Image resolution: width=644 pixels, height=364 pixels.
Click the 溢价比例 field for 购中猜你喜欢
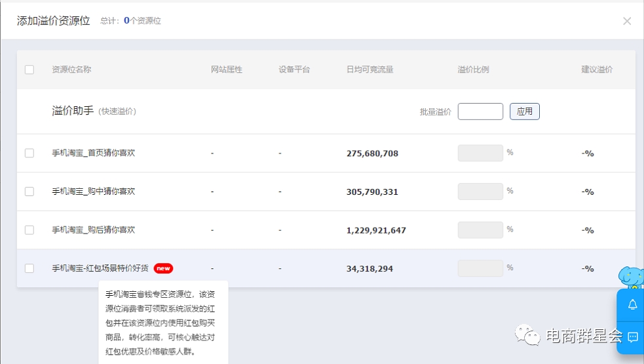click(480, 192)
